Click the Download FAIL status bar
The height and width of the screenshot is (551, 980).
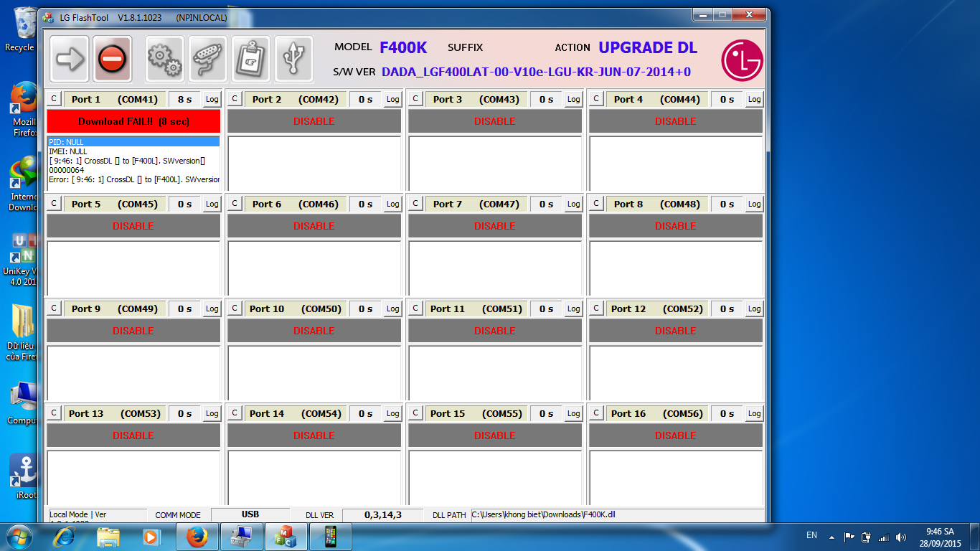(x=133, y=121)
